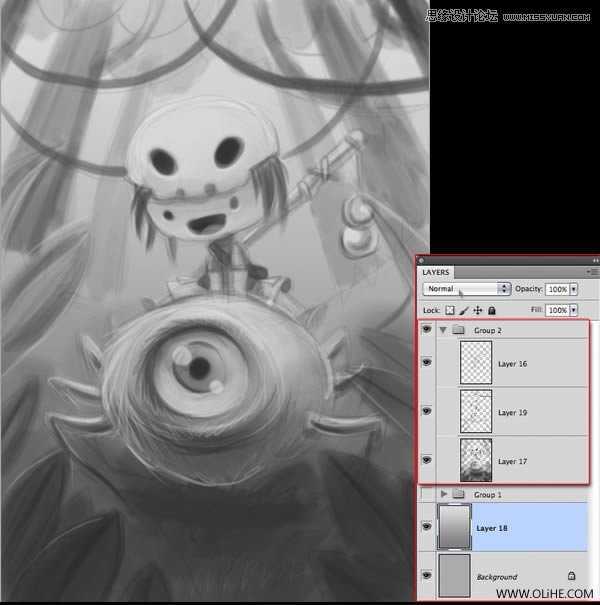Click the lock transparent pixels icon
Image resolution: width=600 pixels, height=605 pixels.
coord(450,310)
